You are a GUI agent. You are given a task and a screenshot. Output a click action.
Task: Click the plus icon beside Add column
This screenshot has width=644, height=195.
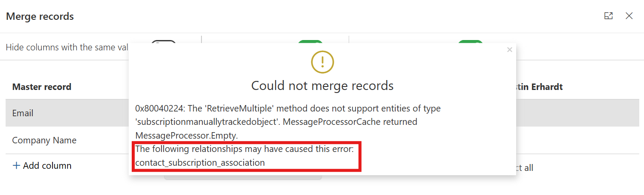point(16,166)
